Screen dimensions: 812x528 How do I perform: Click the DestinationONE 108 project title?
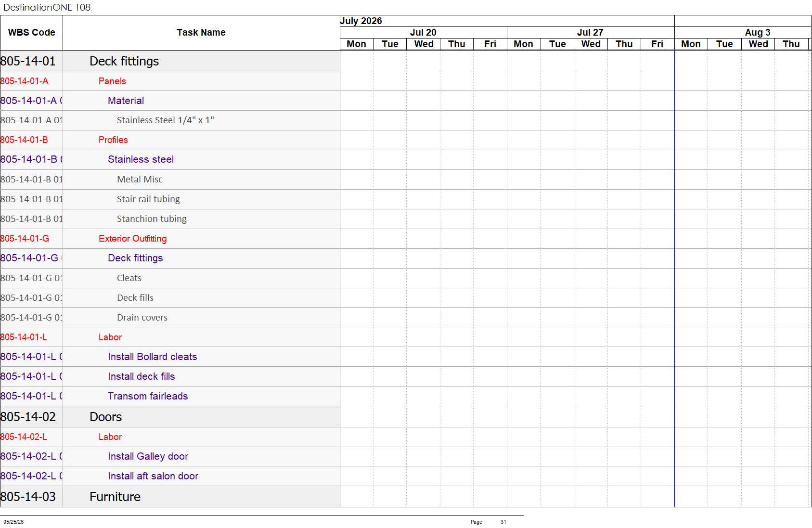click(47, 7)
